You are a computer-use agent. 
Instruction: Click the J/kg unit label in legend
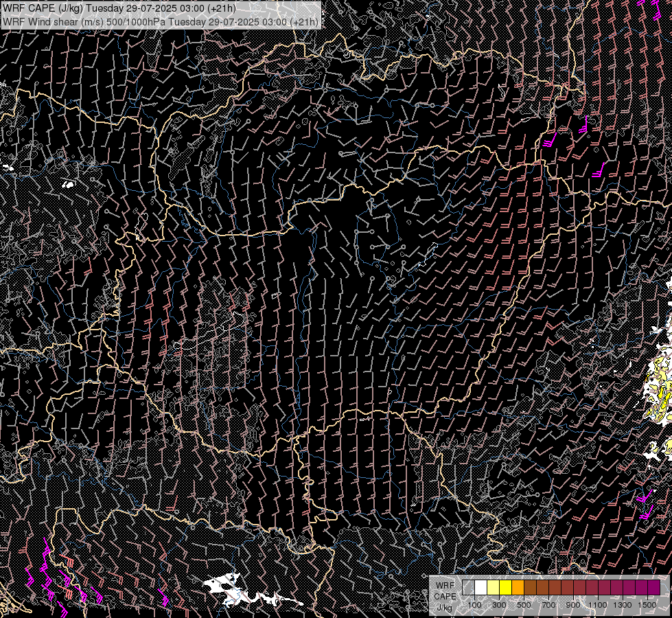click(x=444, y=608)
